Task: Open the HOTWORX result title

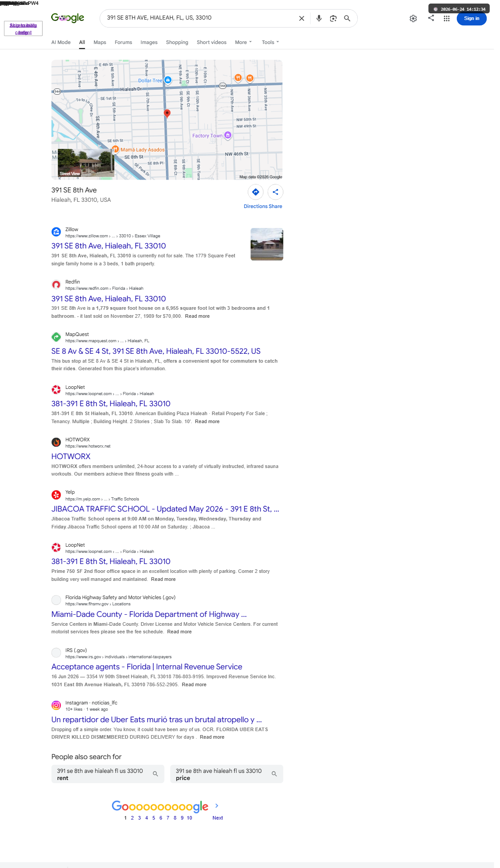Action: coord(71,456)
